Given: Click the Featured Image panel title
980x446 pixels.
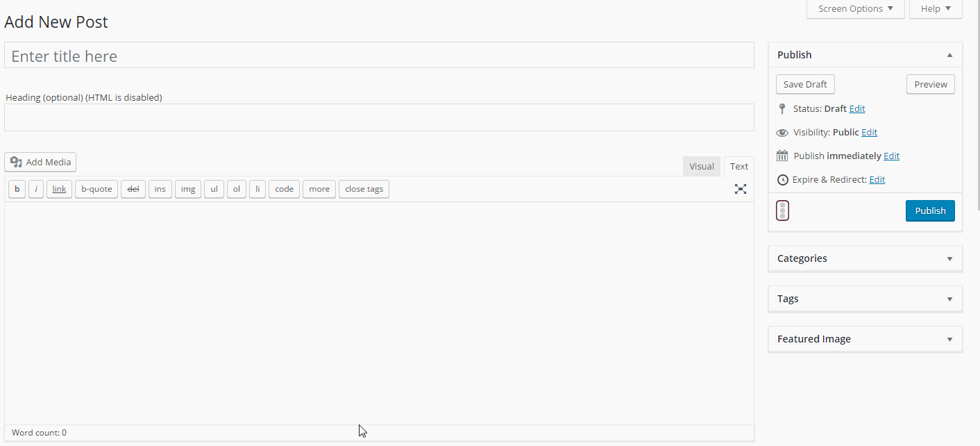Looking at the screenshot, I should (814, 339).
